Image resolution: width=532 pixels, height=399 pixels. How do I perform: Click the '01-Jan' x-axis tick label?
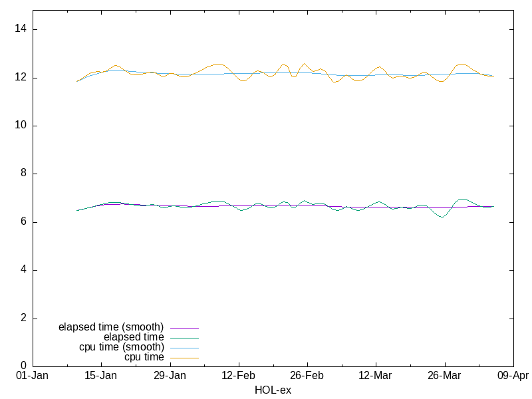32,376
